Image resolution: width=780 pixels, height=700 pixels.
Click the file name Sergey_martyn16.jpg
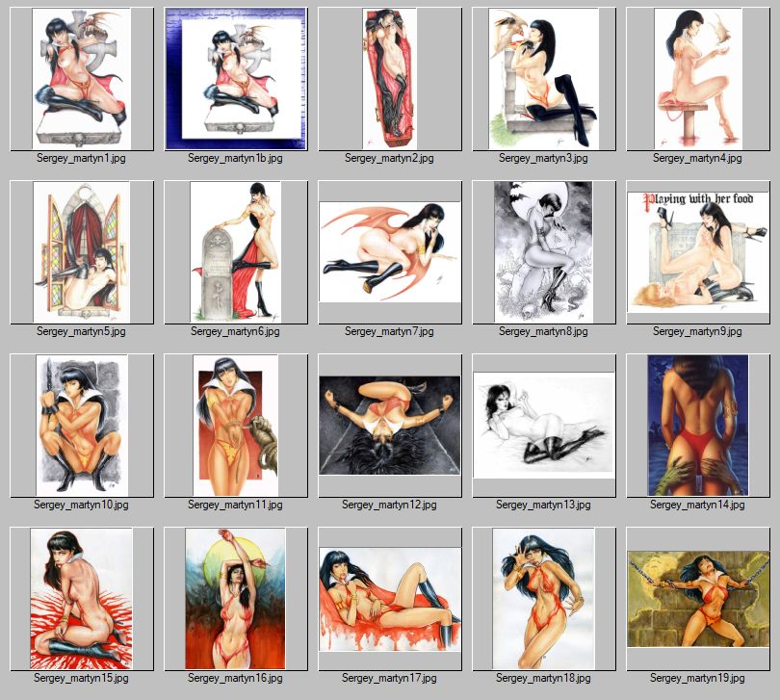(x=235, y=678)
